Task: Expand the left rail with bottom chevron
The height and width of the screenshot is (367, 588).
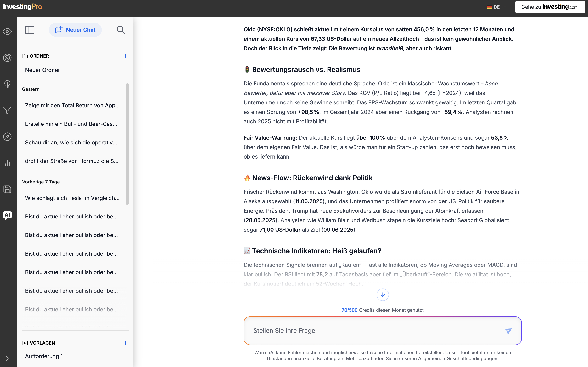Action: click(x=7, y=358)
